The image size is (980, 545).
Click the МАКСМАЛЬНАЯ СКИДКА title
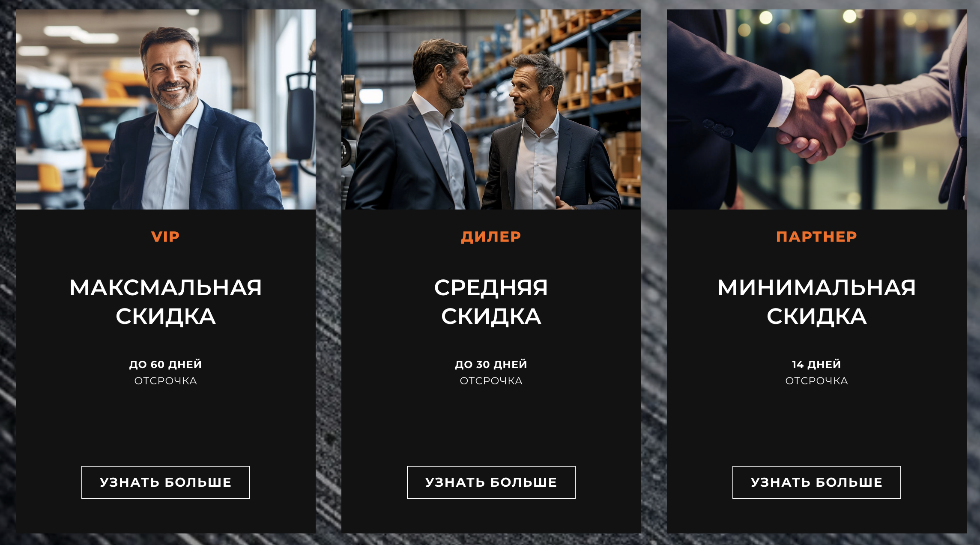(165, 302)
